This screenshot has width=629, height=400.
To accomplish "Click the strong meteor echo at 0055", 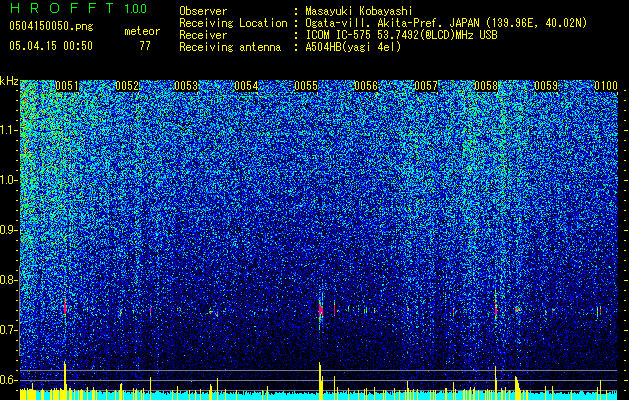I will [x=321, y=310].
